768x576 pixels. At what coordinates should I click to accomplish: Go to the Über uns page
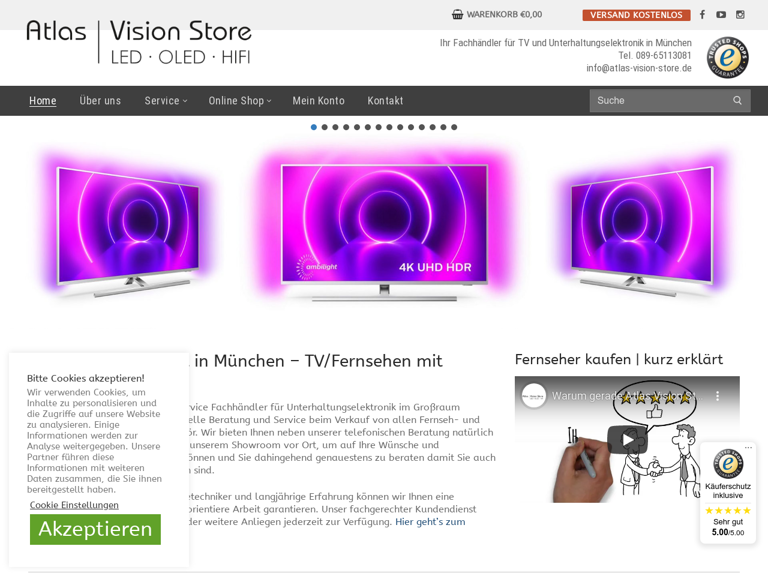coord(100,101)
